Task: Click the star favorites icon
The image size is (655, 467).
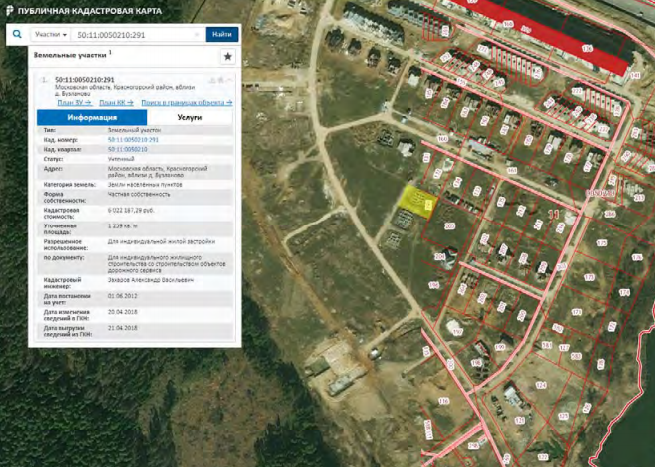Action: [227, 58]
